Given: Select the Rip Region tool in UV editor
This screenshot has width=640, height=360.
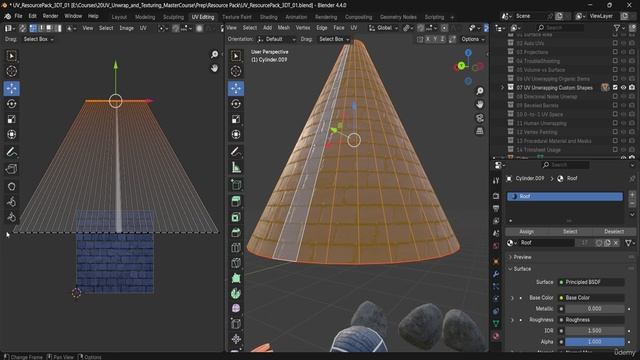Looking at the screenshot, I should (11, 169).
